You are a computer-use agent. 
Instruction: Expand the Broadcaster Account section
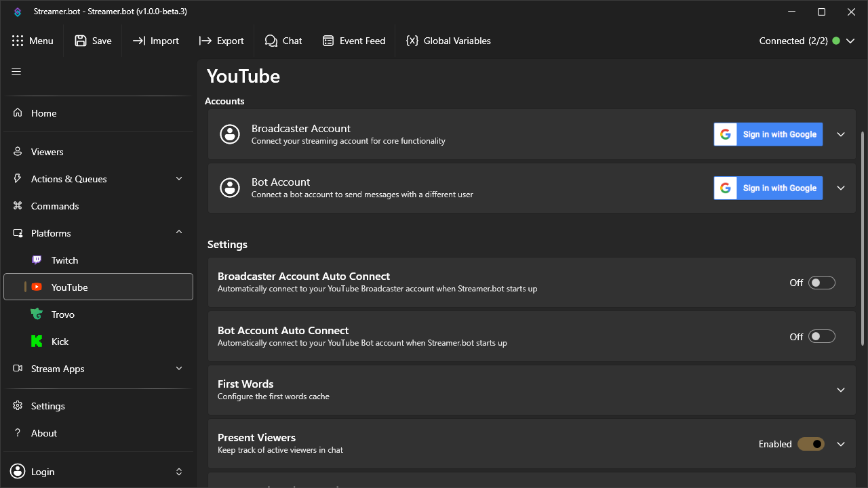pyautogui.click(x=840, y=134)
